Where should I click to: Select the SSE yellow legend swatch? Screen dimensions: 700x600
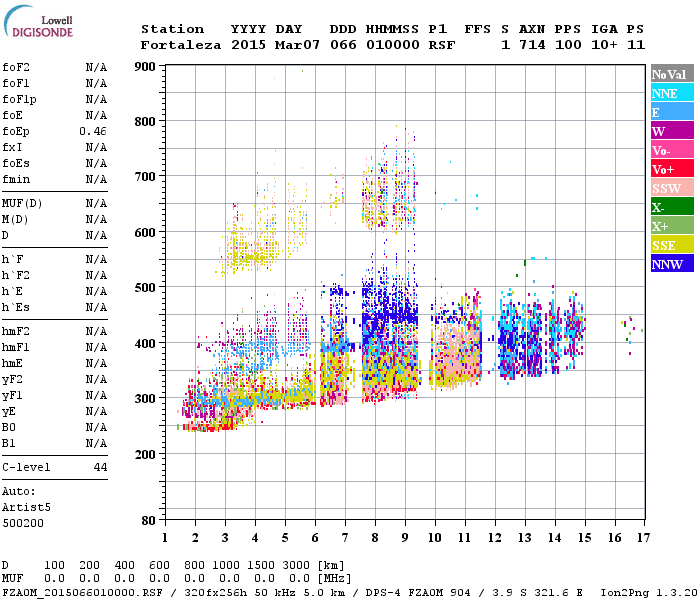click(x=672, y=245)
